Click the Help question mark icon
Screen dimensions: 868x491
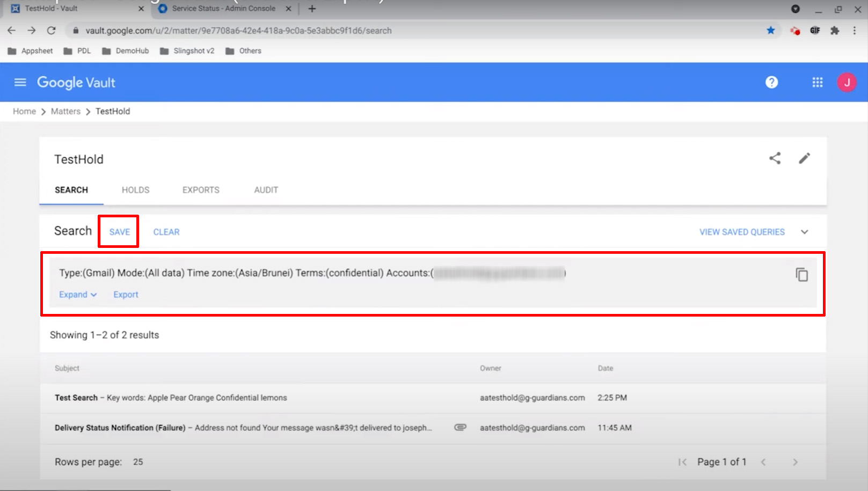click(771, 82)
